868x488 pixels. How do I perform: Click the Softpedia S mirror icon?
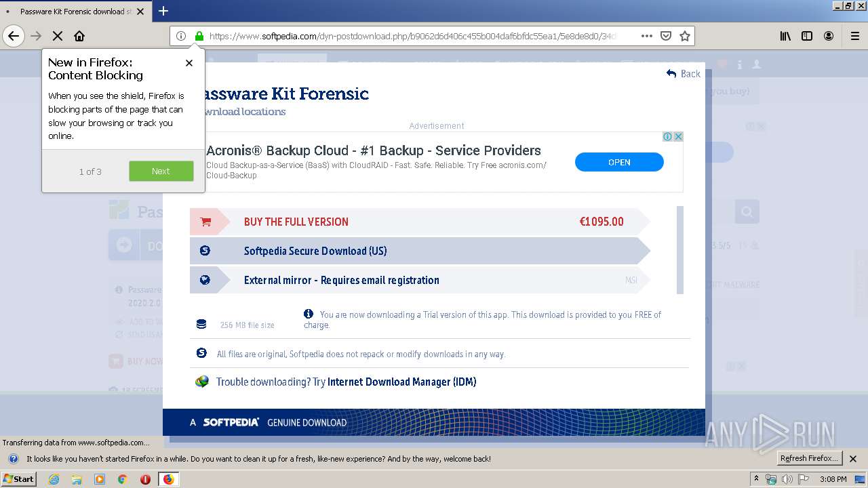tap(205, 251)
